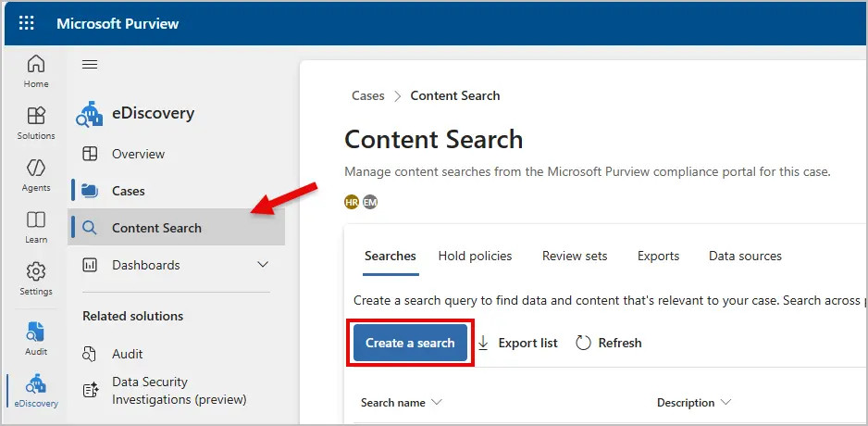Click the Content Search page title
This screenshot has height=426, width=868.
(x=433, y=139)
